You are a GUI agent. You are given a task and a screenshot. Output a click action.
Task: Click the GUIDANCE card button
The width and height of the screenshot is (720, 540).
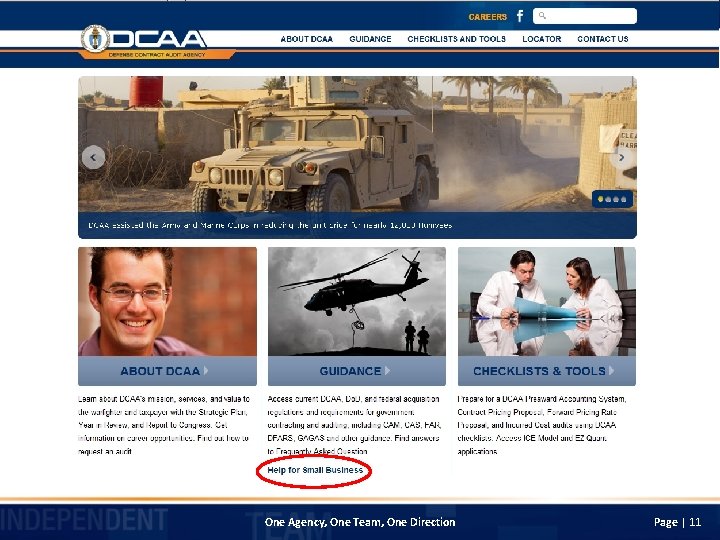pos(357,371)
